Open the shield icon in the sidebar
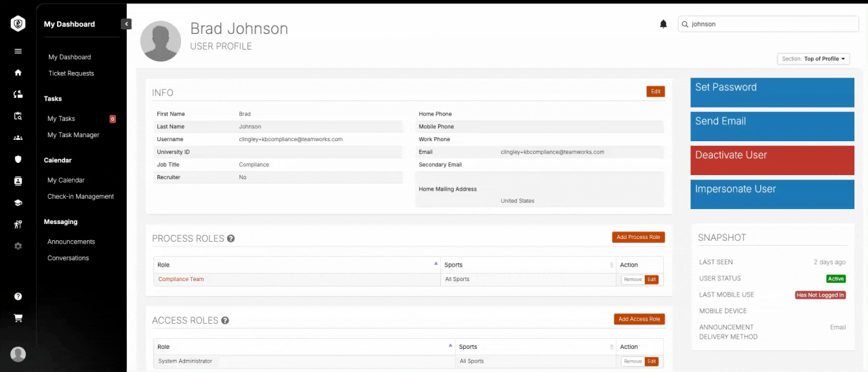This screenshot has height=372, width=868. [18, 160]
